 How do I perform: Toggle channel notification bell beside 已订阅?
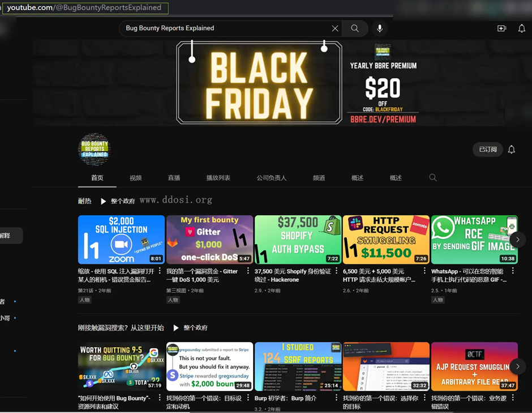tap(511, 150)
